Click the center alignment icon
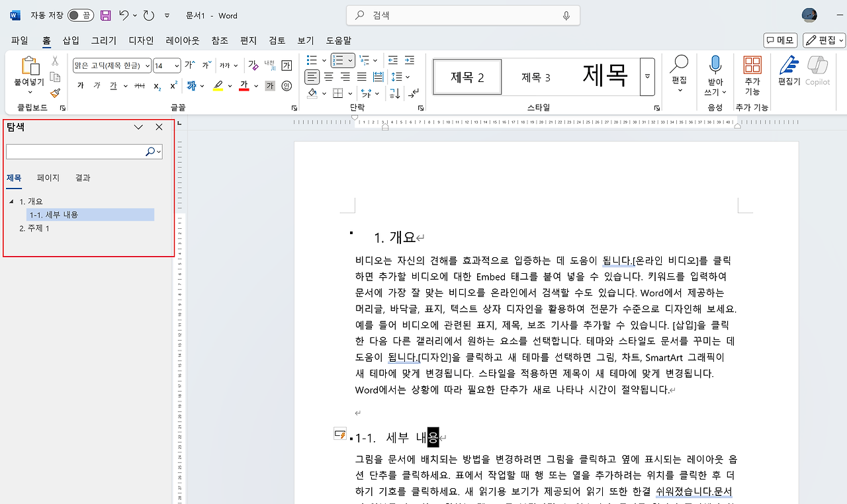Screen dimensions: 847x504 click(x=328, y=77)
